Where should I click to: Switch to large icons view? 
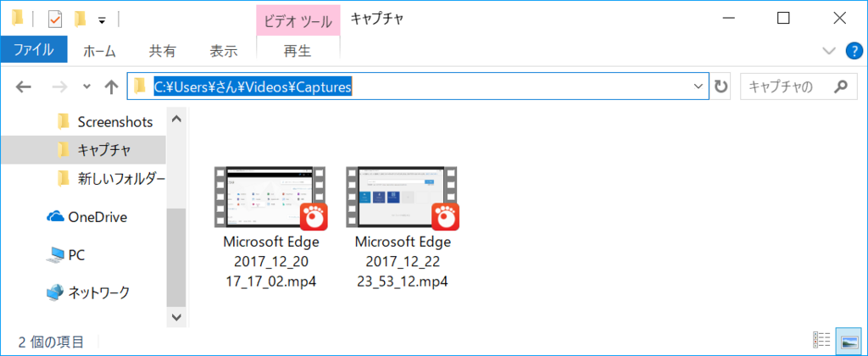pos(849,339)
